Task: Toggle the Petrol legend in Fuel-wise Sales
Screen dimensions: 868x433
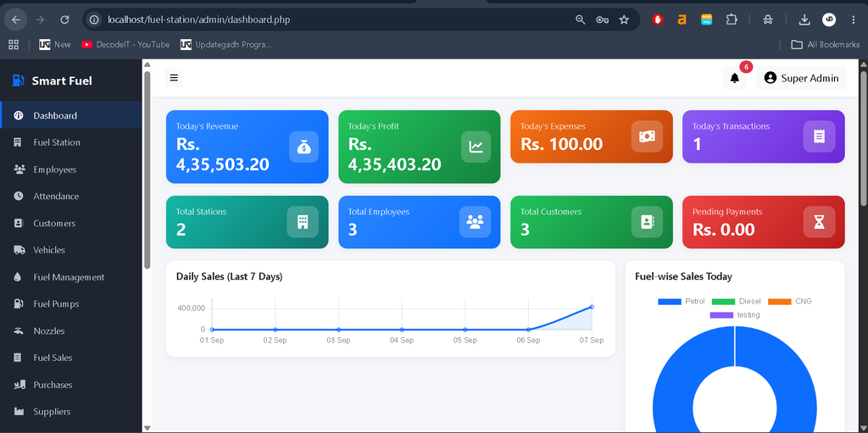Action: pos(682,301)
